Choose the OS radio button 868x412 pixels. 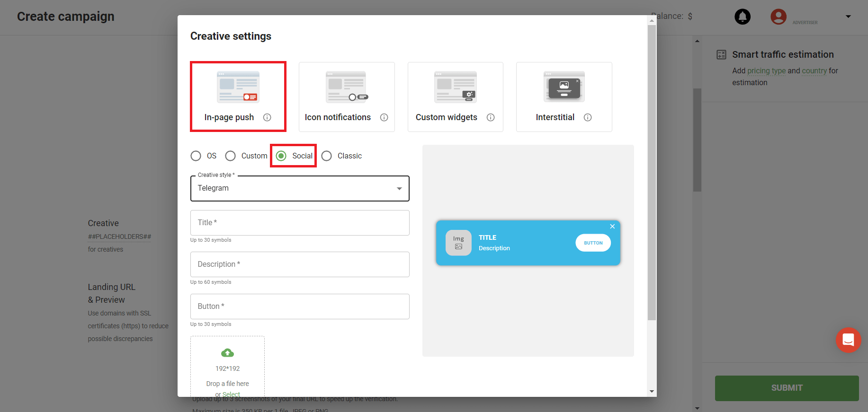pyautogui.click(x=196, y=156)
